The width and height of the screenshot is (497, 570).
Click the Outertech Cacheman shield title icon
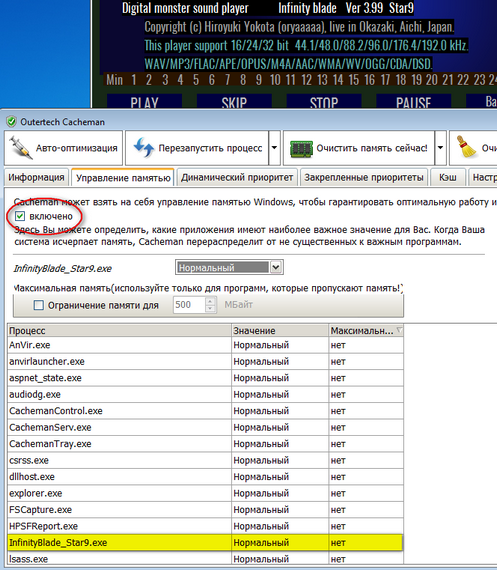(12, 122)
